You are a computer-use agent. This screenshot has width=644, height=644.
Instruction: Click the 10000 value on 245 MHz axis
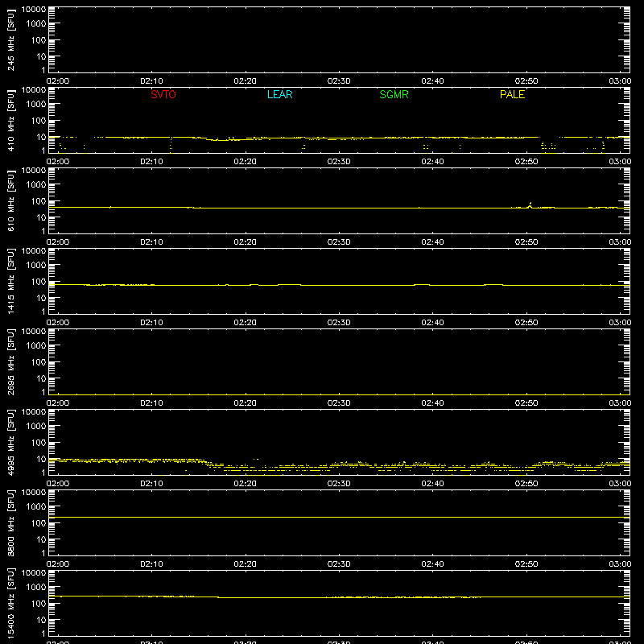pos(34,10)
